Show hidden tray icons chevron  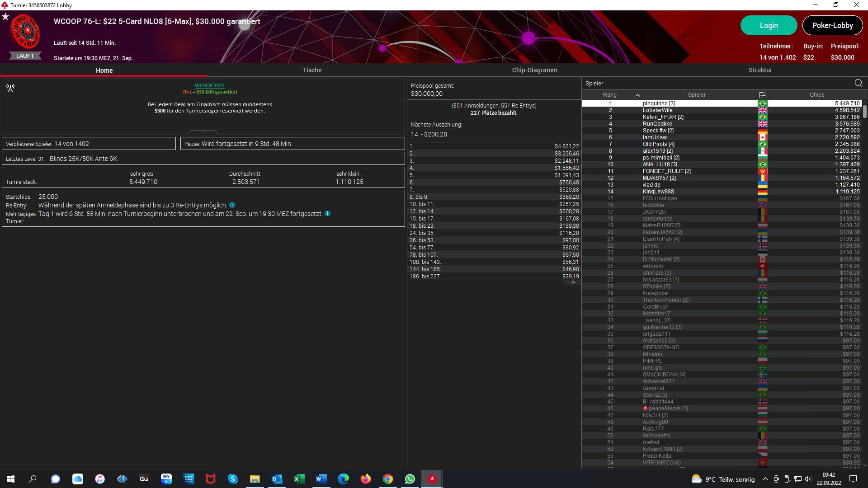coord(765,479)
